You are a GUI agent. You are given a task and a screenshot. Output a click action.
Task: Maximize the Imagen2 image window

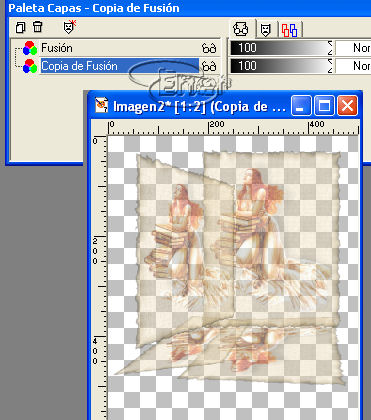point(324,106)
